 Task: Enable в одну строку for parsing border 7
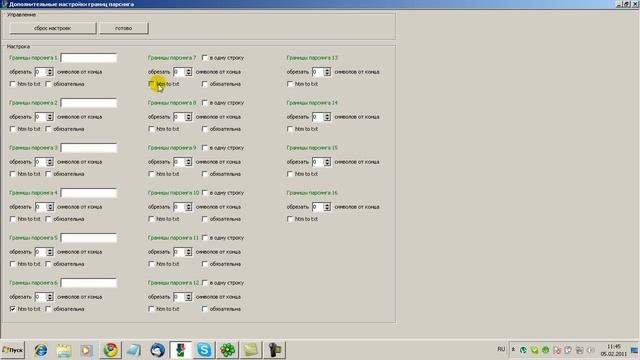(205, 58)
